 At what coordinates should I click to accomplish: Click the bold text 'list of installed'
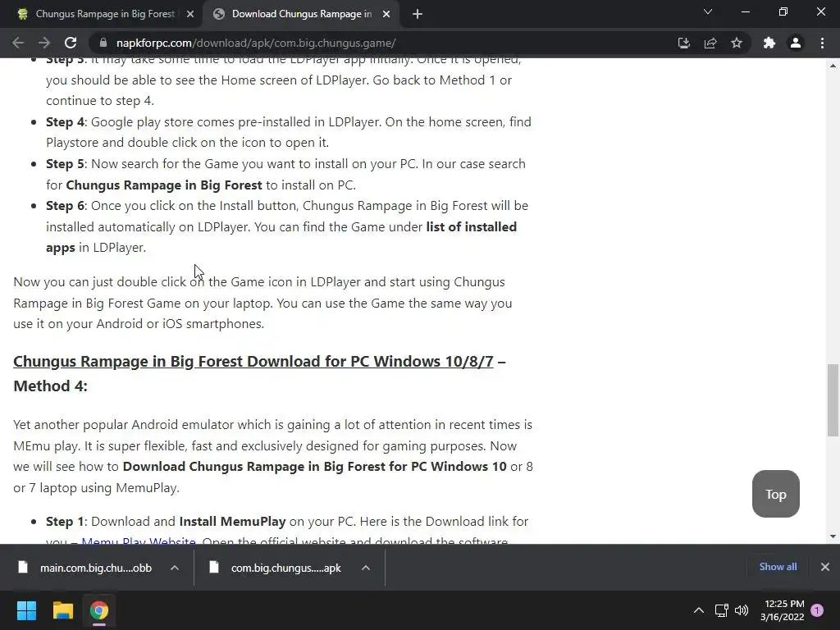472,227
